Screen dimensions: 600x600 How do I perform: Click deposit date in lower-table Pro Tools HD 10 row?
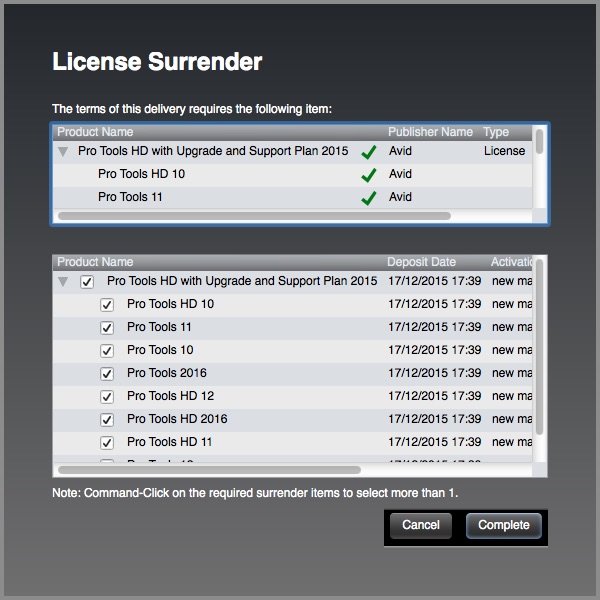click(x=435, y=304)
